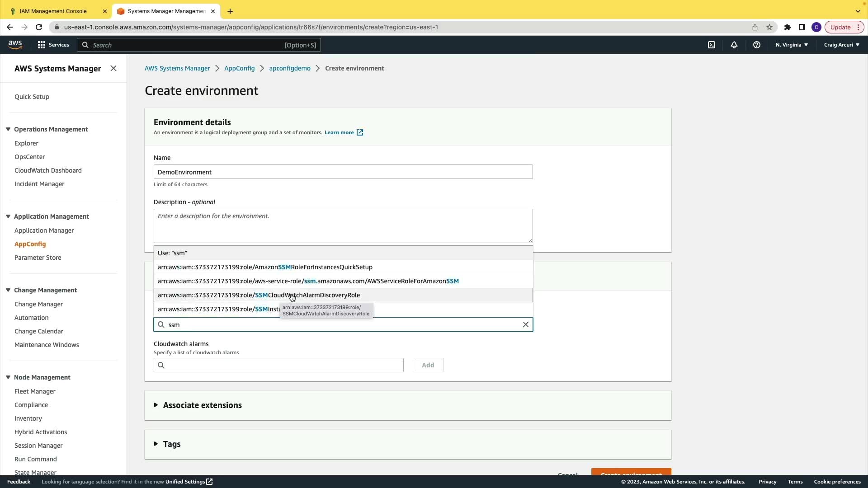Bookmark this page with star icon
Viewport: 868px width, 488px height.
769,27
